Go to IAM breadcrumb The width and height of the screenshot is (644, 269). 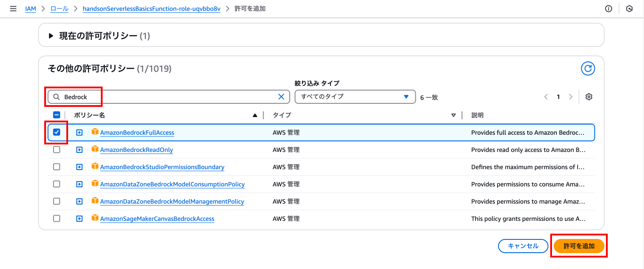pos(31,9)
